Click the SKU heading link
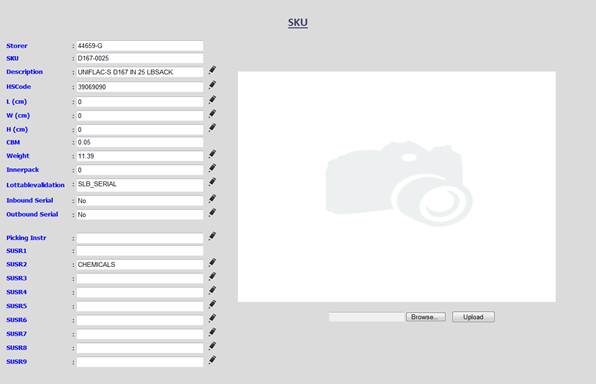The image size is (596, 384). pos(298,23)
